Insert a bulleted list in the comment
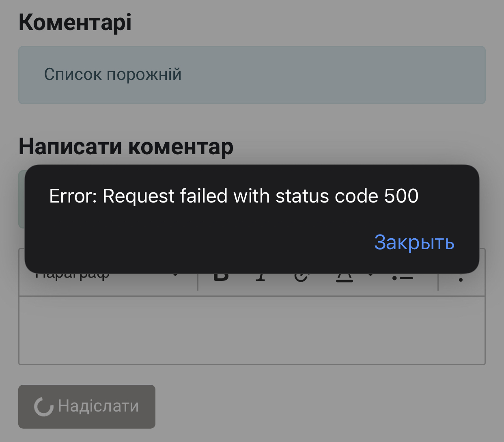 [403, 278]
